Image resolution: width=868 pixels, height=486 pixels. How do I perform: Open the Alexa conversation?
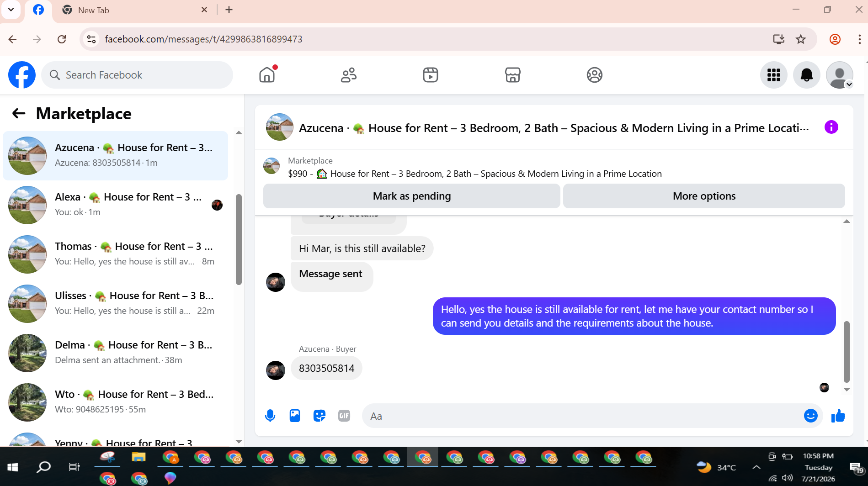[116, 205]
